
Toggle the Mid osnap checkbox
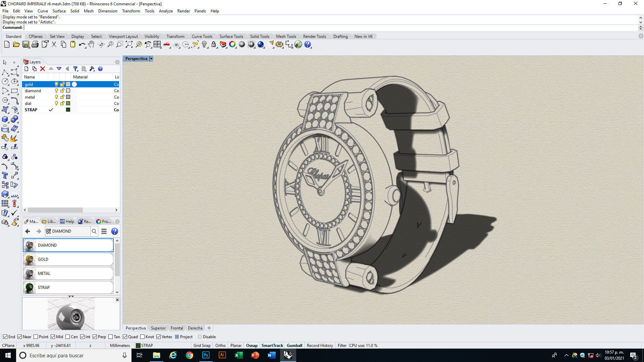53,337
